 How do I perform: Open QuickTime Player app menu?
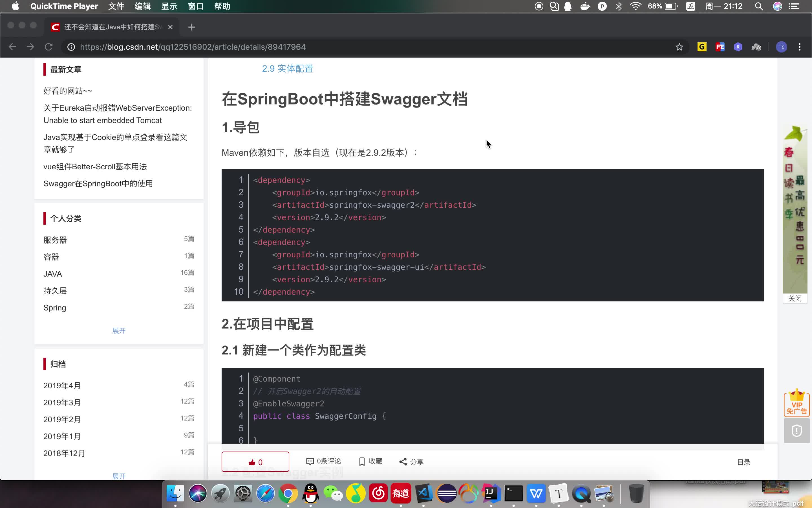(64, 6)
